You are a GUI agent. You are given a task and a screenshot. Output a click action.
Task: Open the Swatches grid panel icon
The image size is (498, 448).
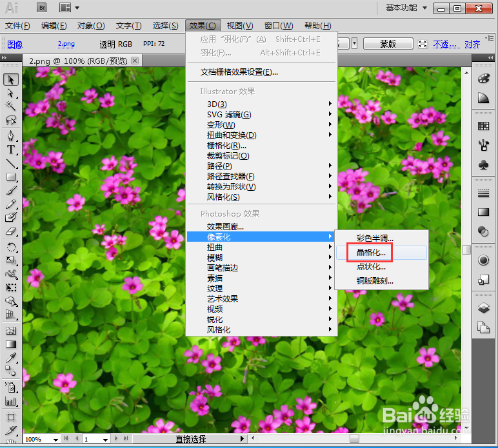483,126
